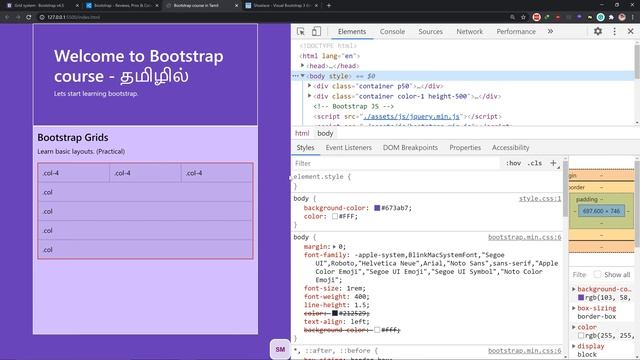Open DOM Breakpoints sub-tab
The image size is (640, 360).
click(x=410, y=147)
